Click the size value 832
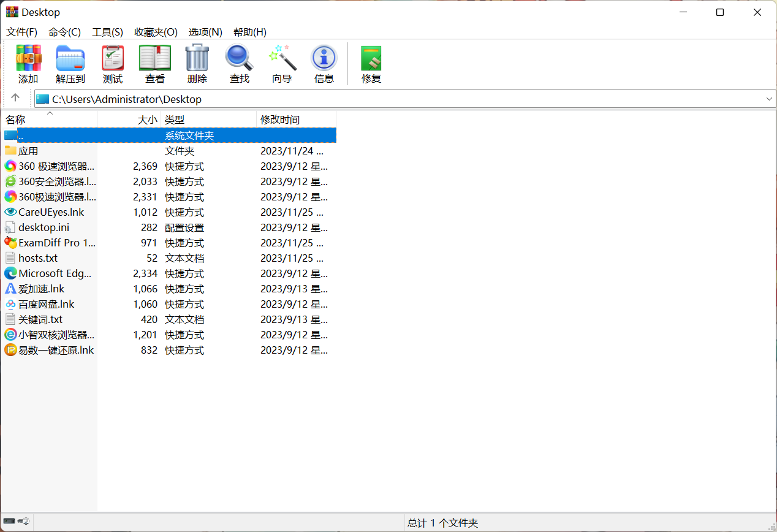The height and width of the screenshot is (532, 777). 149,350
